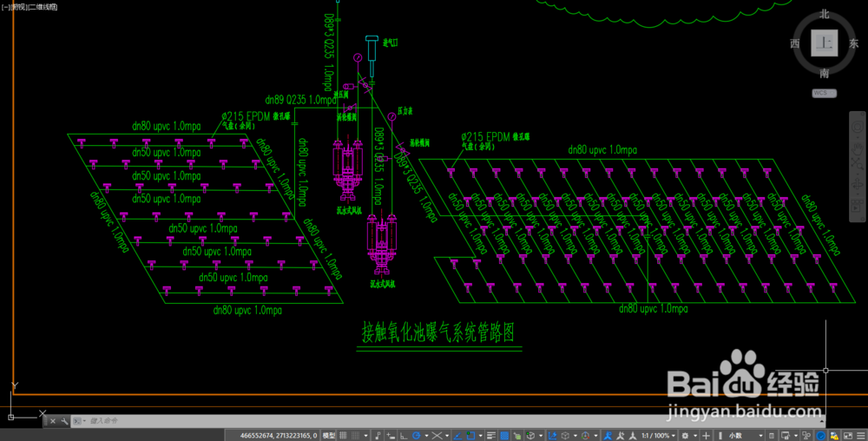Switch to 模型 model space button
868x441 pixels.
328,436
